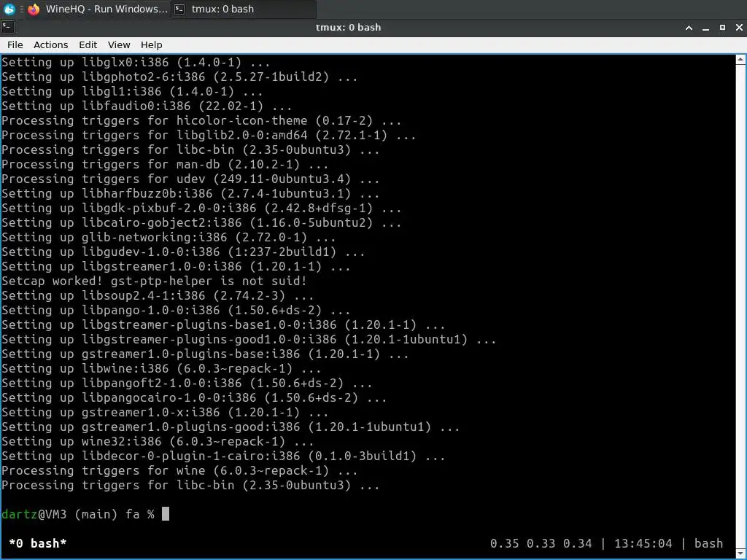Click the terminal window menu icon in the title bar
Screen dimensions: 747x560
(x=8, y=27)
